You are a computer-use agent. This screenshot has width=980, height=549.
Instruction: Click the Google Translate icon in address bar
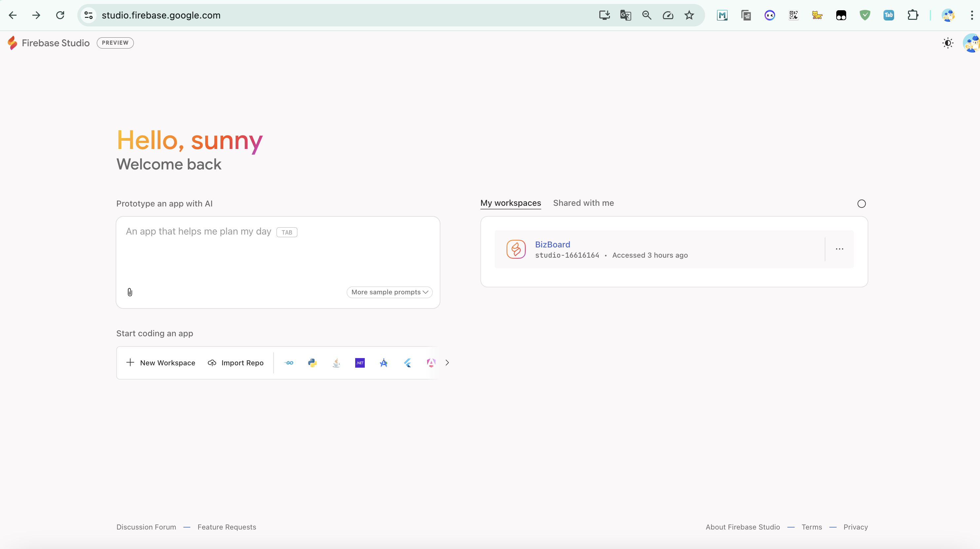pos(626,15)
